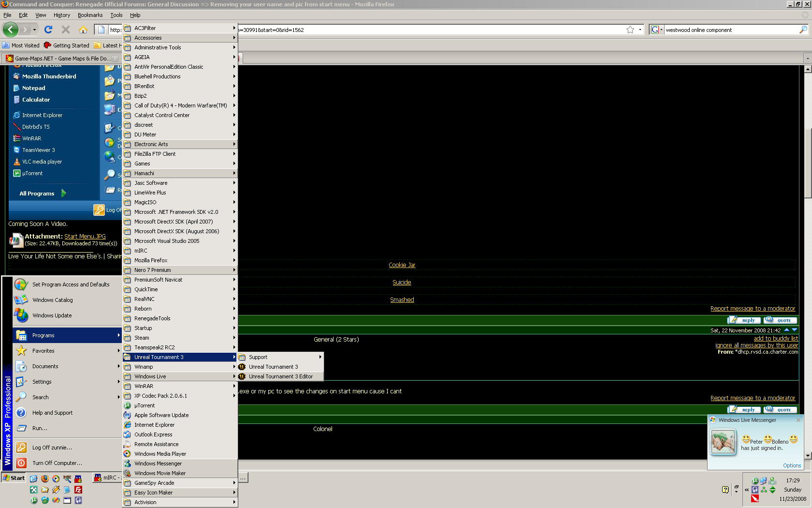
Task: Expand the address bar history dropdown
Action: click(x=640, y=30)
